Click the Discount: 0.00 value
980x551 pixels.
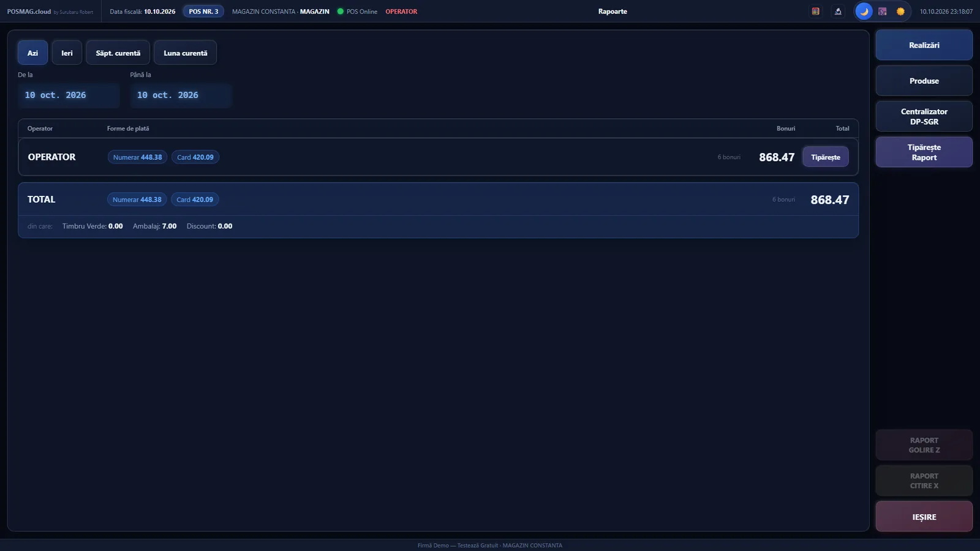click(x=209, y=227)
